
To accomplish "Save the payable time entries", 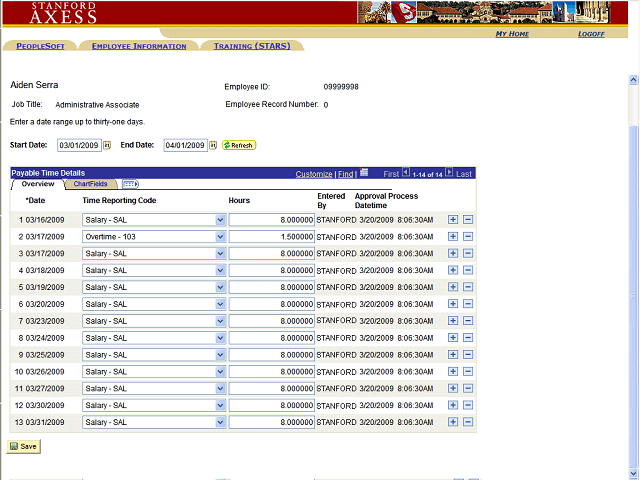I will pos(24,446).
